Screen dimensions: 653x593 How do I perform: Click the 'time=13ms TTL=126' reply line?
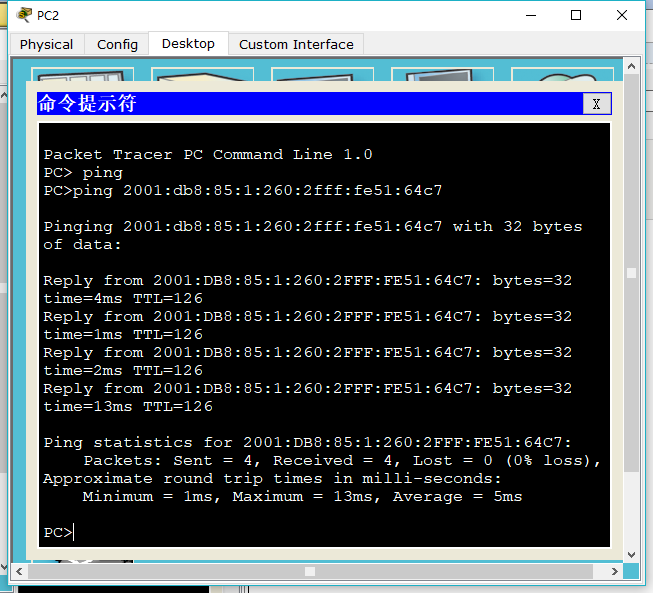[128, 406]
